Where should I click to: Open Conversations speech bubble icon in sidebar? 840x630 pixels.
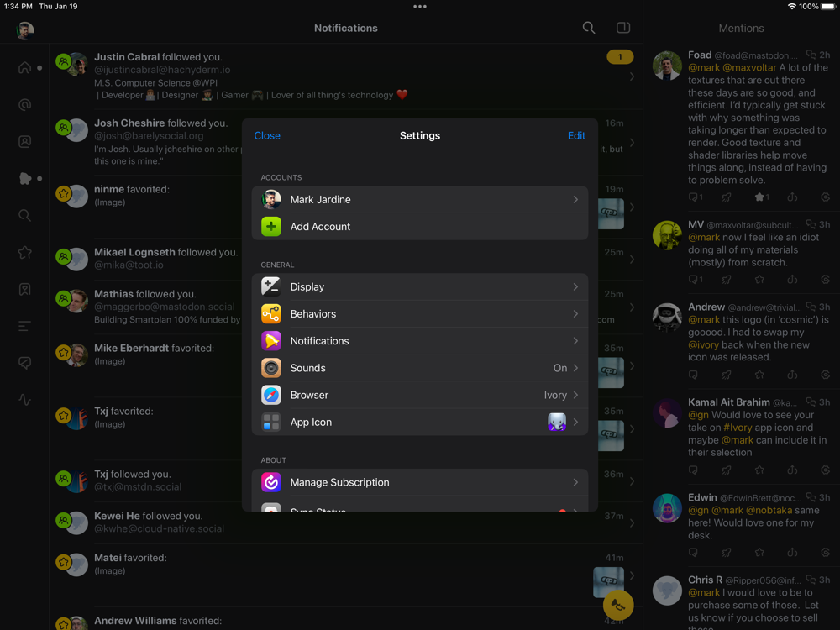click(x=24, y=363)
